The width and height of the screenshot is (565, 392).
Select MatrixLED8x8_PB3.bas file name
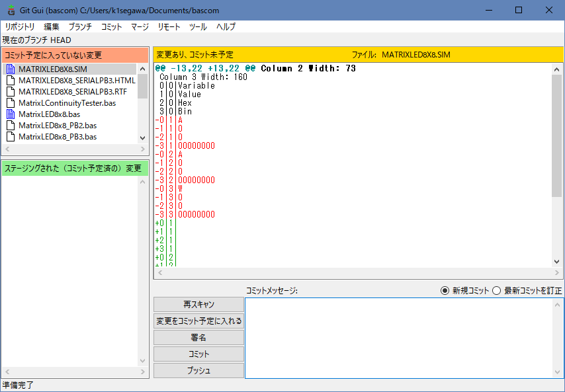tap(58, 137)
